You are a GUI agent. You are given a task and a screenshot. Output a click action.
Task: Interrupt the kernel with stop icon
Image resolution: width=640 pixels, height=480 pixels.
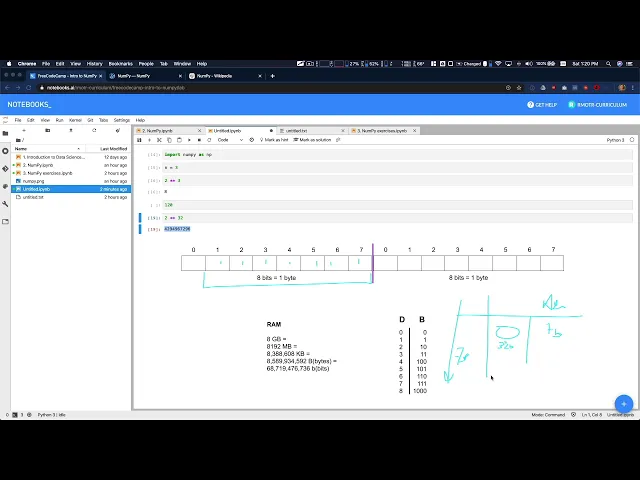click(x=199, y=140)
